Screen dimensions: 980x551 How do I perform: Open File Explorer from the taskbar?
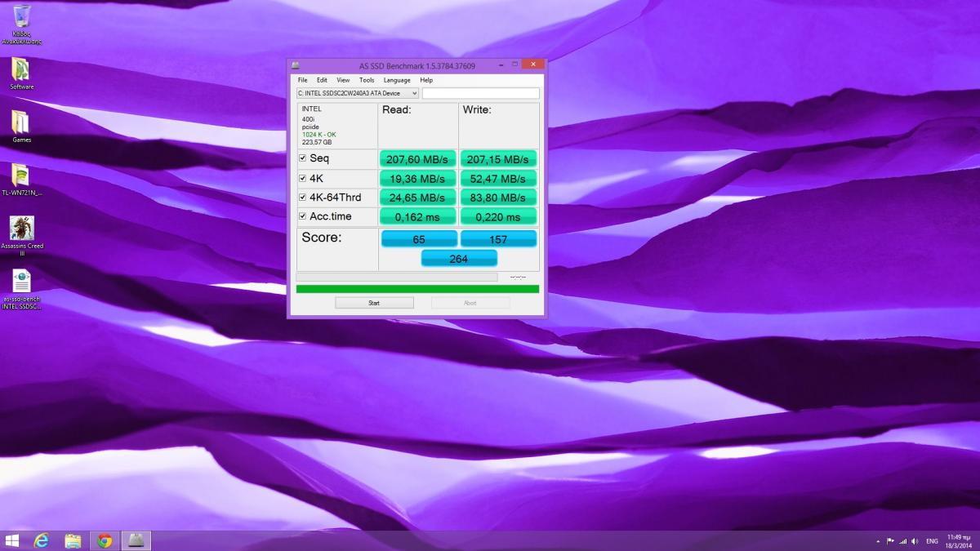(73, 540)
